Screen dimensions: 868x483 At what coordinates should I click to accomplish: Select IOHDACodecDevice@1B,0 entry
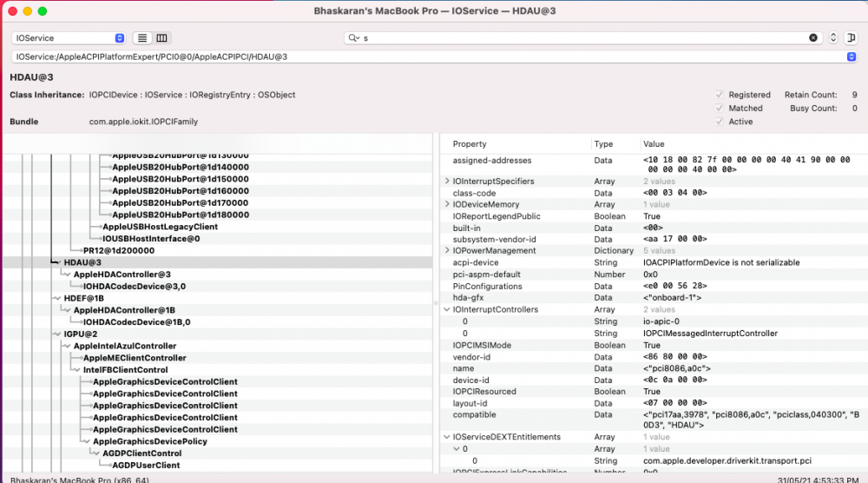(137, 321)
